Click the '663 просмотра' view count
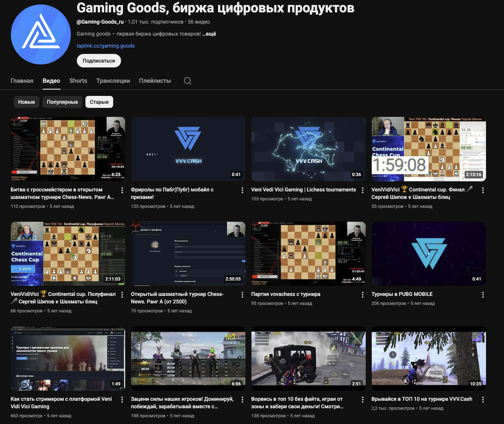Image resolution: width=504 pixels, height=424 pixels. (x=27, y=416)
